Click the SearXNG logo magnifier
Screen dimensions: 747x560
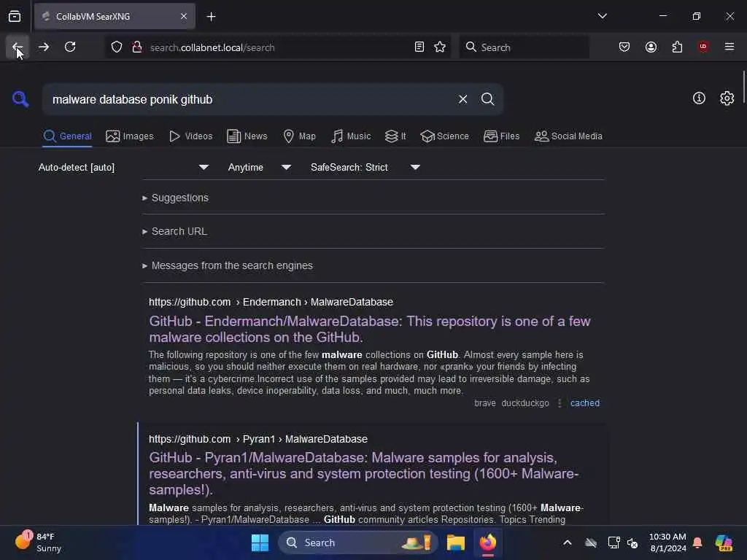(x=20, y=99)
